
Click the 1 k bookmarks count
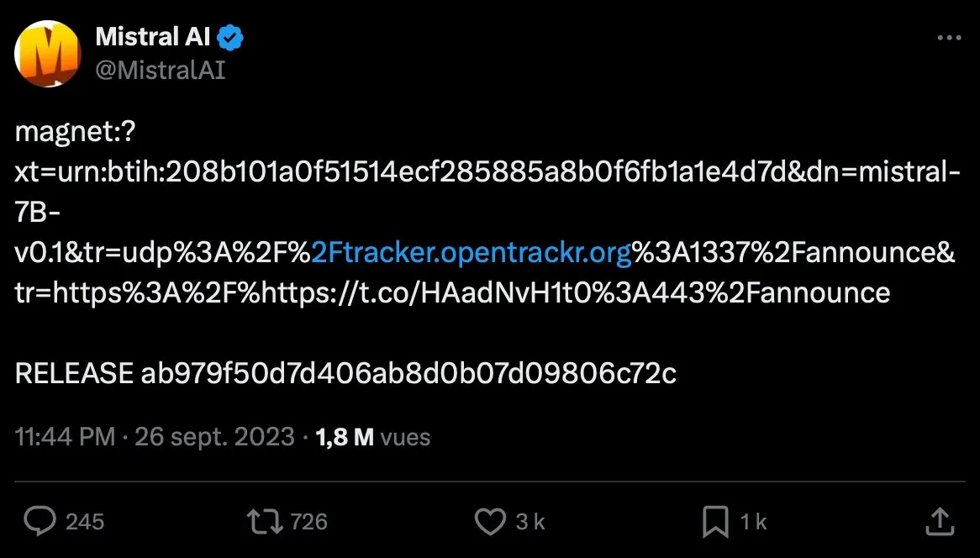(x=753, y=522)
